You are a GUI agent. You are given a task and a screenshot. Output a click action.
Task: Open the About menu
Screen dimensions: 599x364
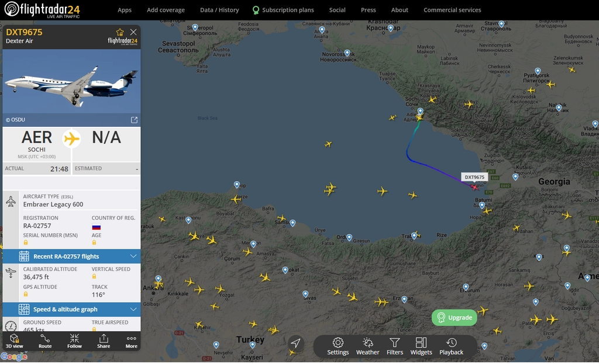coord(400,10)
